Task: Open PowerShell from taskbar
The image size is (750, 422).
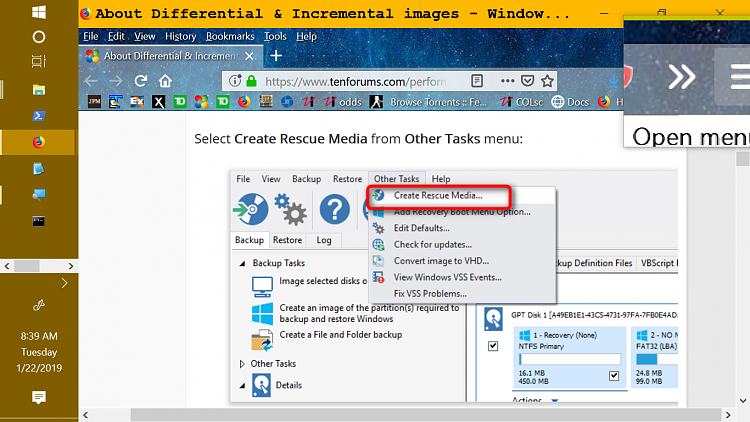Action: [x=39, y=116]
